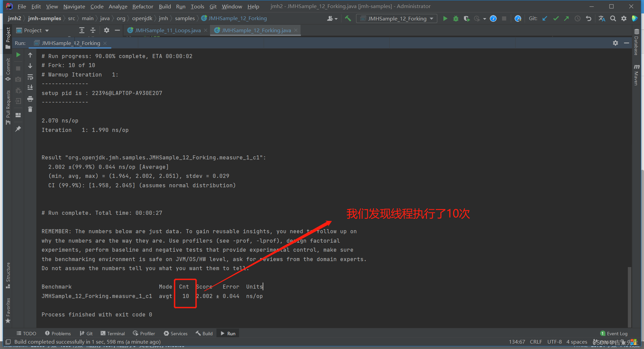Click the Debug bug icon in toolbar

[455, 18]
